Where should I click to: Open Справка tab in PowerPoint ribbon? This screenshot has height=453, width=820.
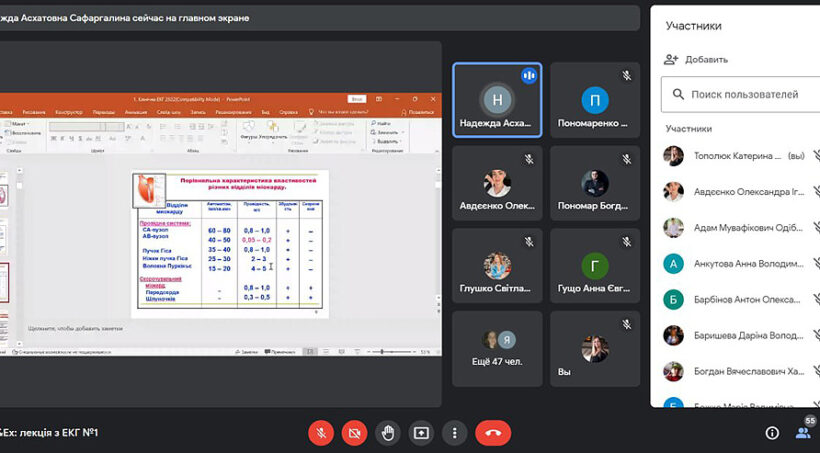point(288,112)
